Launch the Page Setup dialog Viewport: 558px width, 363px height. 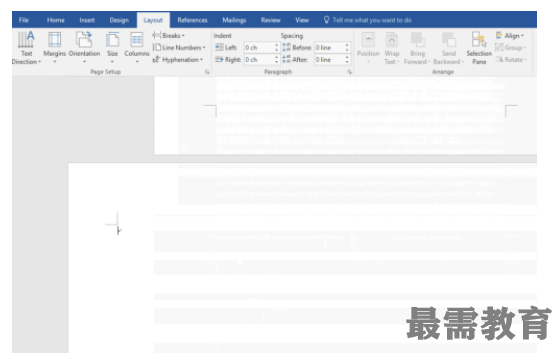coord(207,72)
